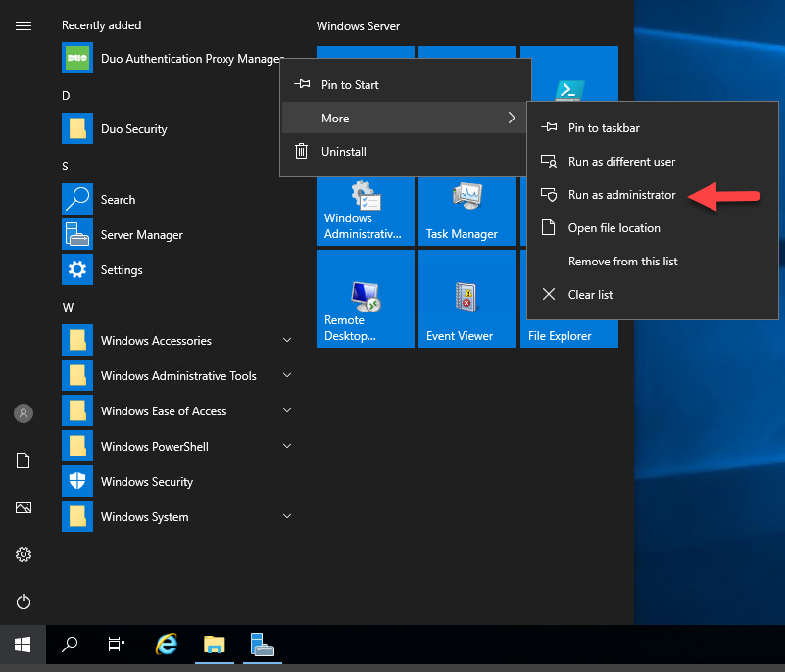Launch Internet Explorer from the taskbar
Screen dimensions: 785x672
[x=167, y=645]
